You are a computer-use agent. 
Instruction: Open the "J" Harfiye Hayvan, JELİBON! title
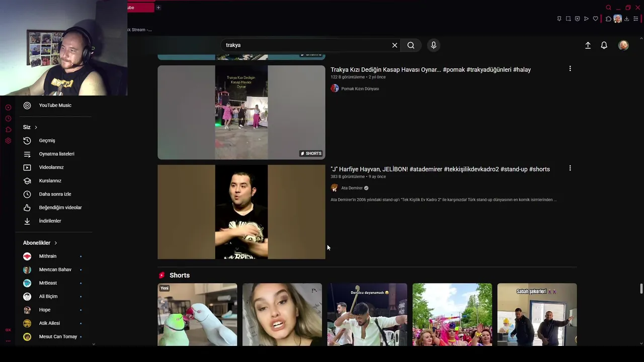[440, 169]
